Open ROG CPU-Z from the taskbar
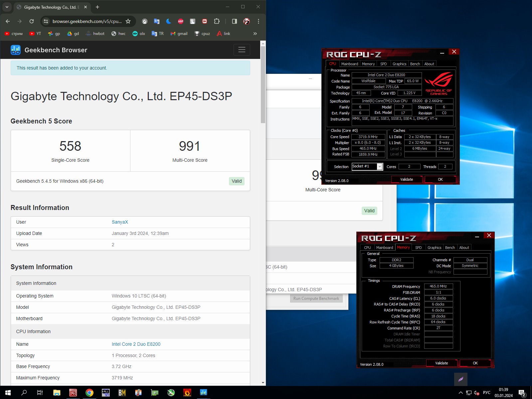The width and height of the screenshot is (532, 399). click(x=73, y=393)
